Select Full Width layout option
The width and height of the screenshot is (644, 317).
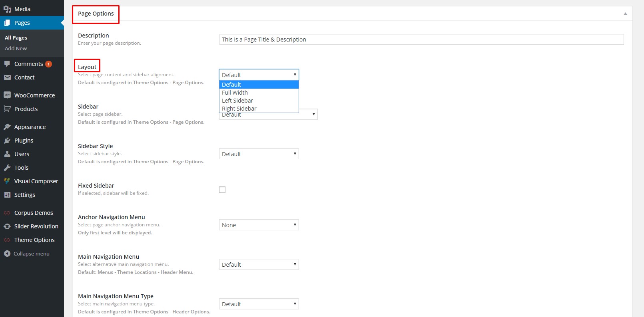[259, 93]
